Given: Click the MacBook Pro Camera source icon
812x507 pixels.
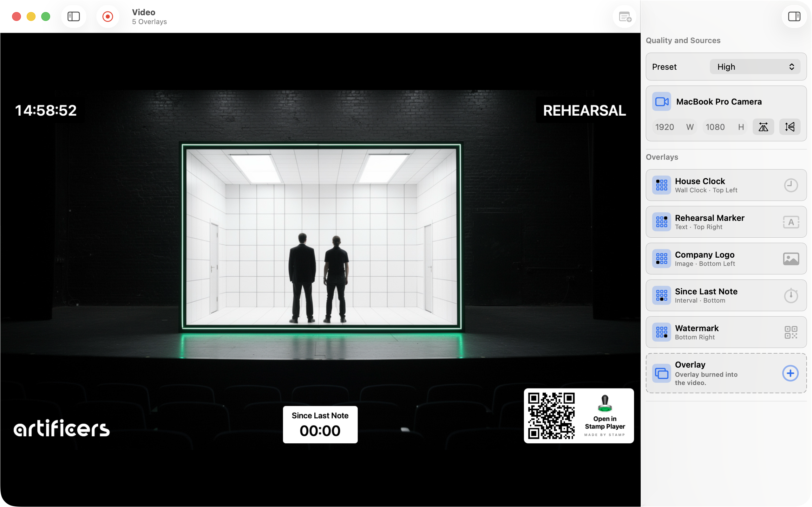Looking at the screenshot, I should pyautogui.click(x=661, y=102).
